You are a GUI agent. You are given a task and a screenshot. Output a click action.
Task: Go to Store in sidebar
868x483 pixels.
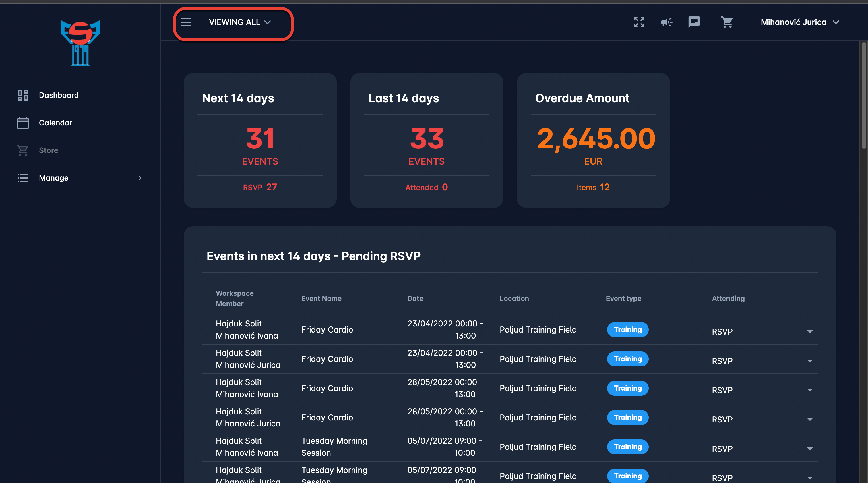coord(49,150)
